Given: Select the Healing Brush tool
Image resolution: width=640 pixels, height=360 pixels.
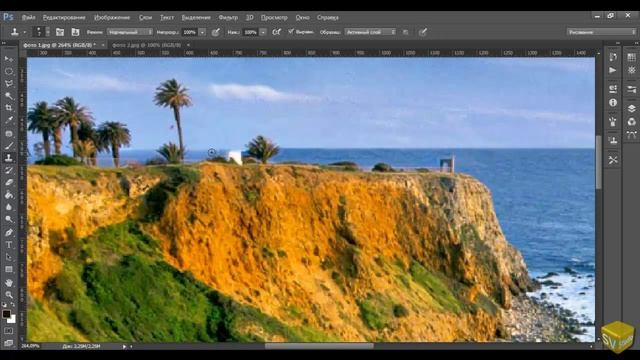Looking at the screenshot, I should [x=9, y=133].
